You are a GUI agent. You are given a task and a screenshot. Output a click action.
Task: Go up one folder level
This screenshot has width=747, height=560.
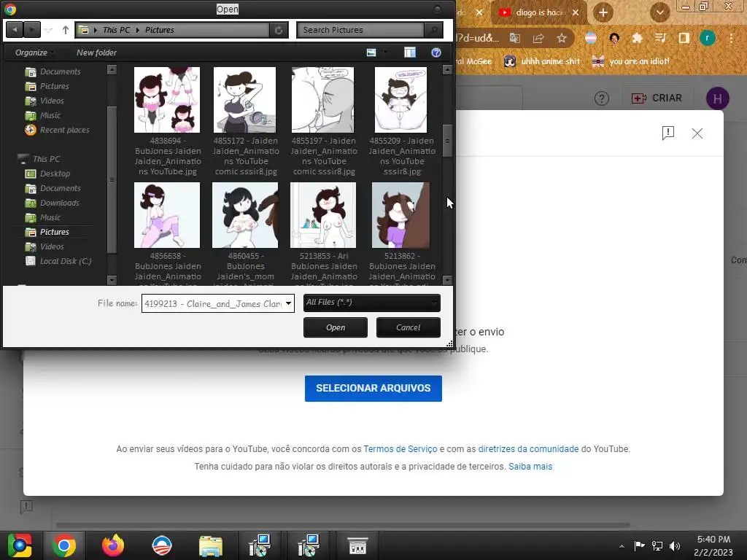click(x=65, y=30)
